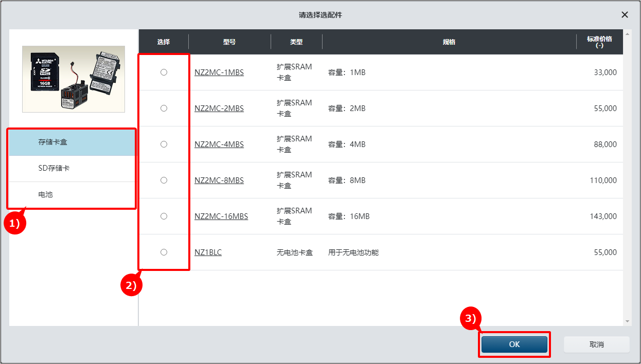Switch to the 存储卡盒 category
Image resolution: width=641 pixels, height=364 pixels.
pyautogui.click(x=72, y=142)
